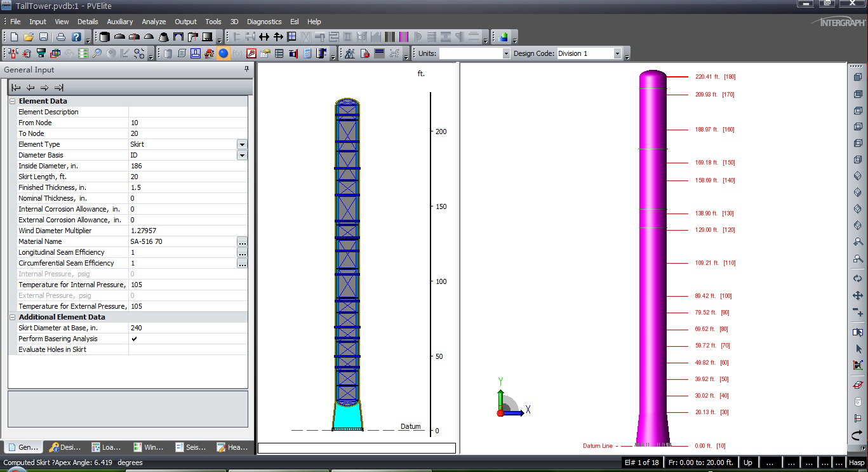Jump to the first element arrow
The image size is (868, 472).
[17, 88]
